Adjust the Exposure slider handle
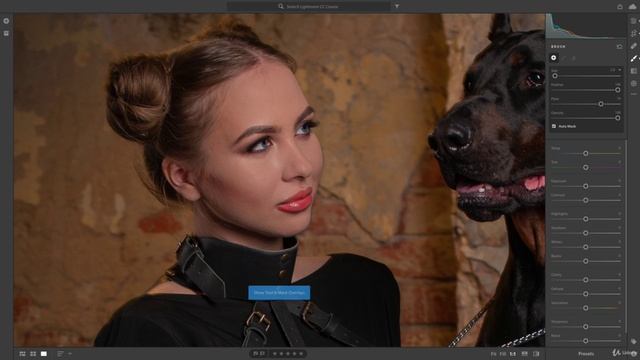This screenshot has height=360, width=640. coord(586,186)
